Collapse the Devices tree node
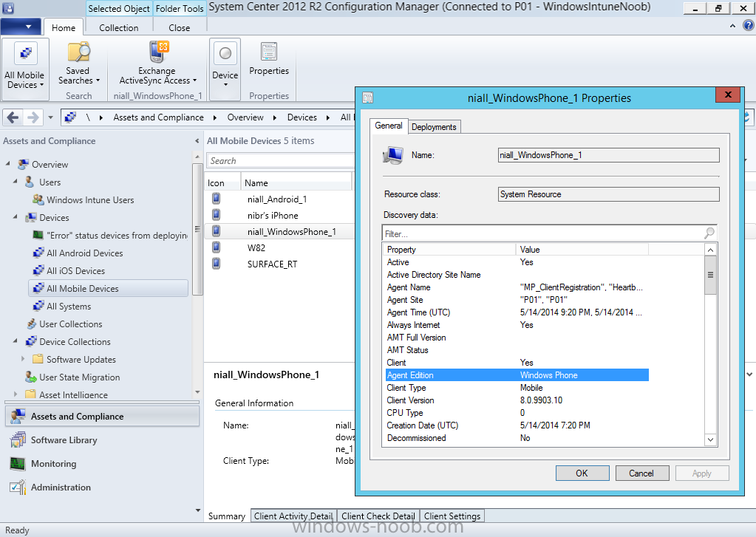Viewport: 756px width, 537px height. tap(15, 217)
